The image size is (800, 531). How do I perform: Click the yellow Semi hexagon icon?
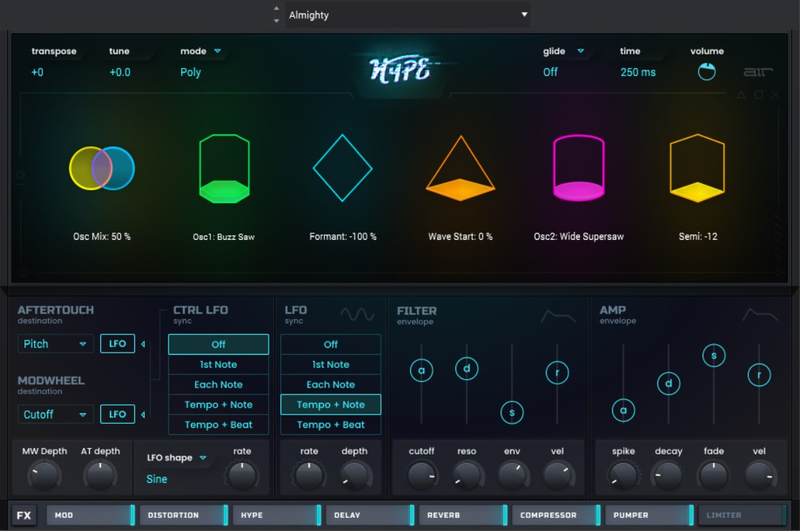(x=696, y=169)
